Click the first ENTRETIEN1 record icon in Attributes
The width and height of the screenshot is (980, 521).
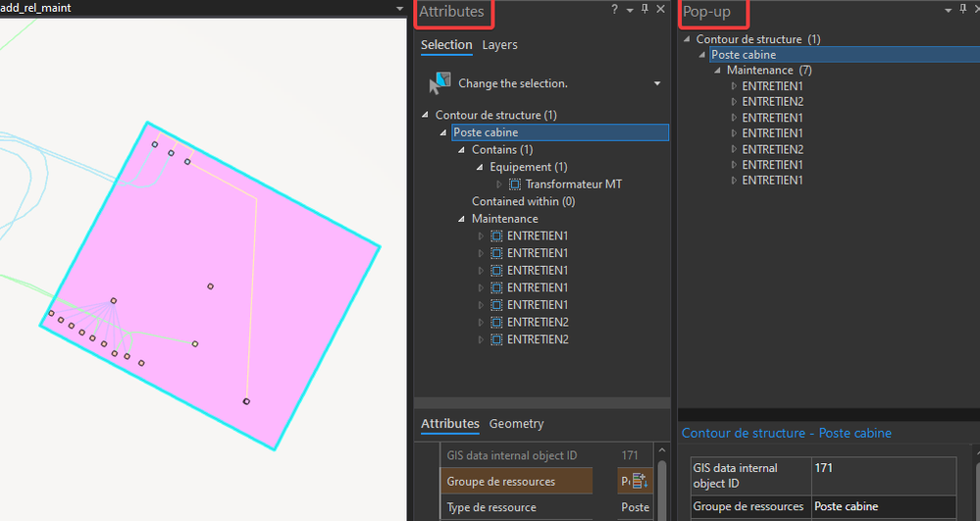[496, 236]
